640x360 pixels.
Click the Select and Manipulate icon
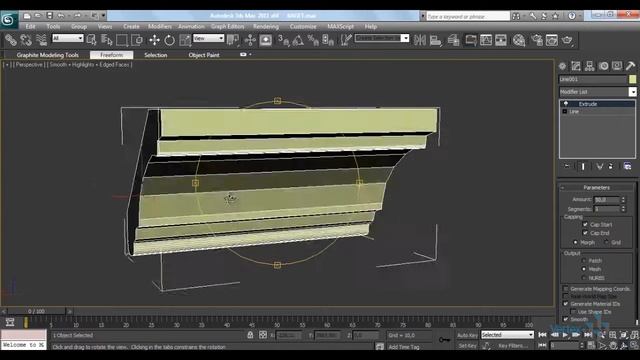point(250,40)
